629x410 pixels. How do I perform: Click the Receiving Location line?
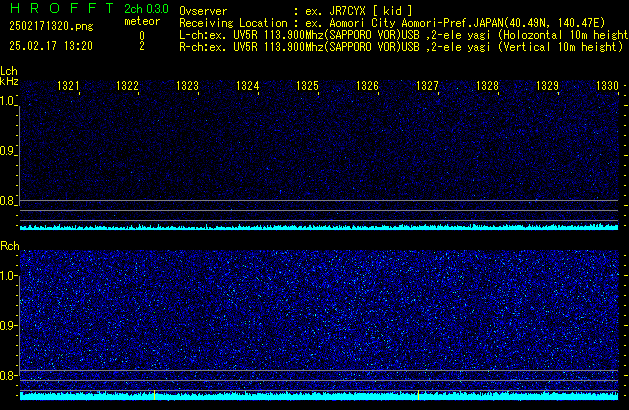click(x=392, y=23)
